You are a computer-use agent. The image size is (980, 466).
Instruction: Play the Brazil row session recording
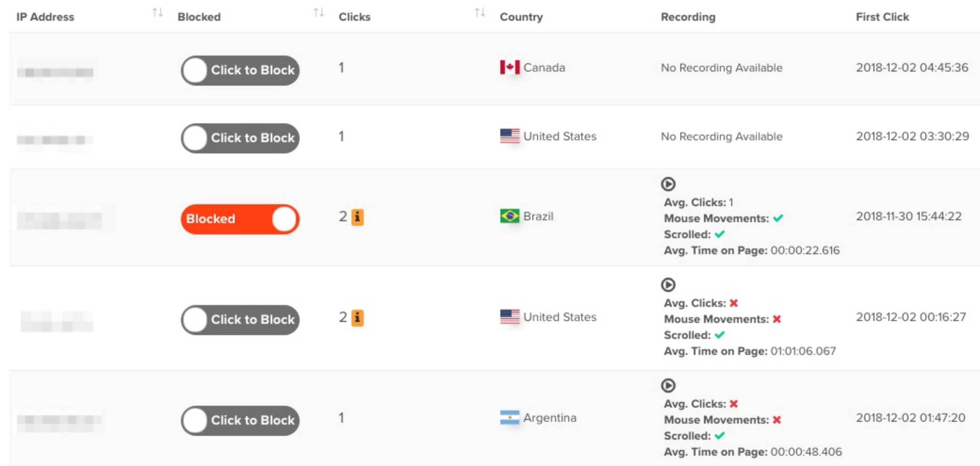668,184
